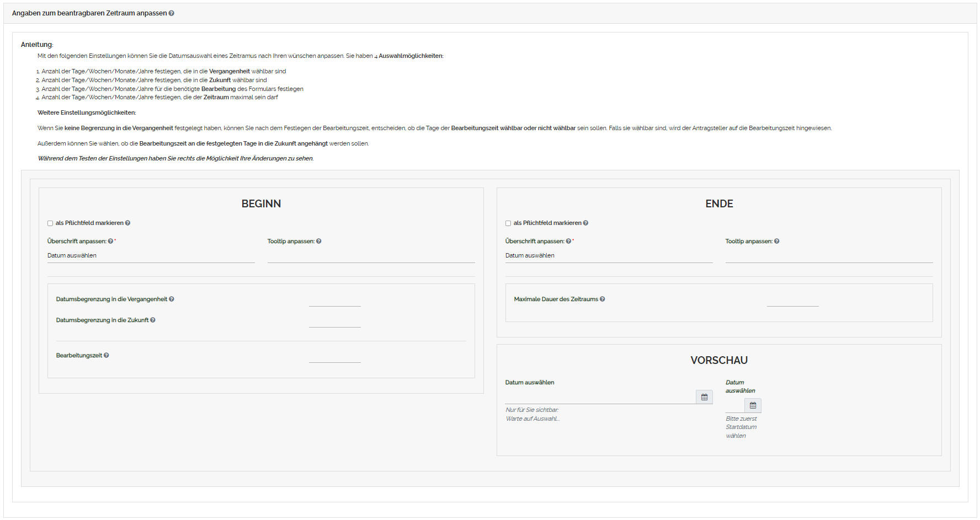Focus the ENDE Überschrift text field
The image size is (980, 520).
pos(609,256)
